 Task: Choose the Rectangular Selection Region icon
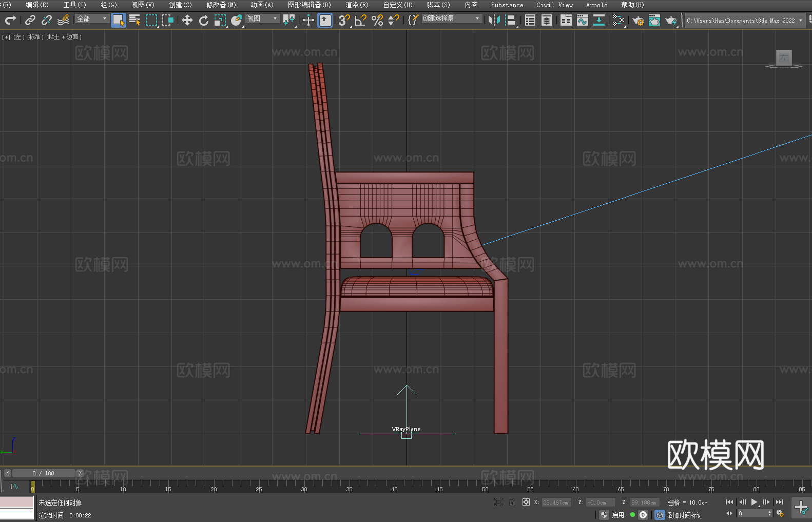click(151, 20)
